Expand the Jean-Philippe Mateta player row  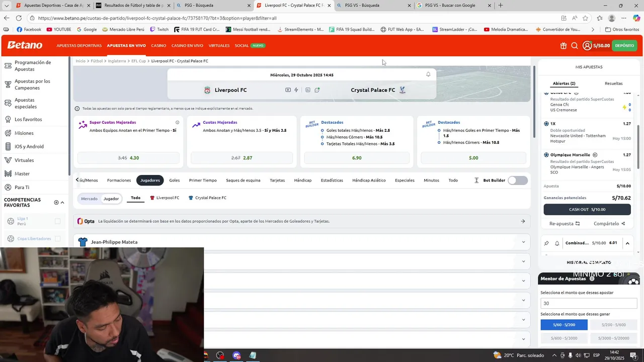pos(302,242)
